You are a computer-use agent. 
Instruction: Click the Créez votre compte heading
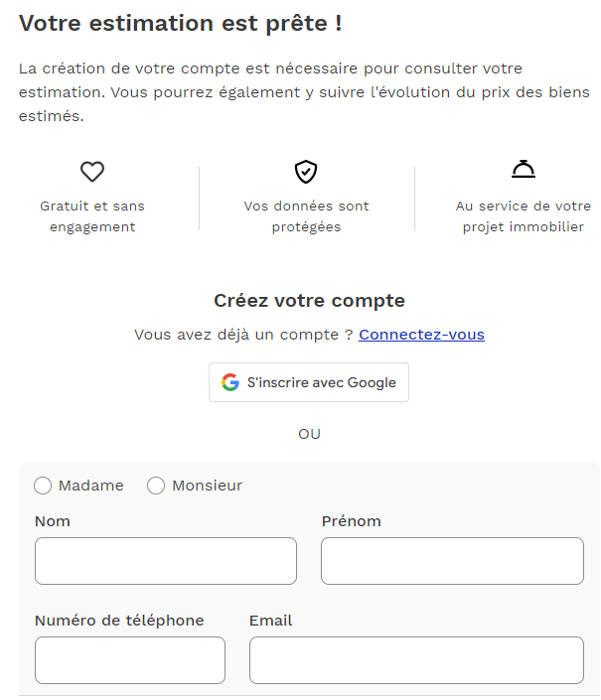click(309, 301)
